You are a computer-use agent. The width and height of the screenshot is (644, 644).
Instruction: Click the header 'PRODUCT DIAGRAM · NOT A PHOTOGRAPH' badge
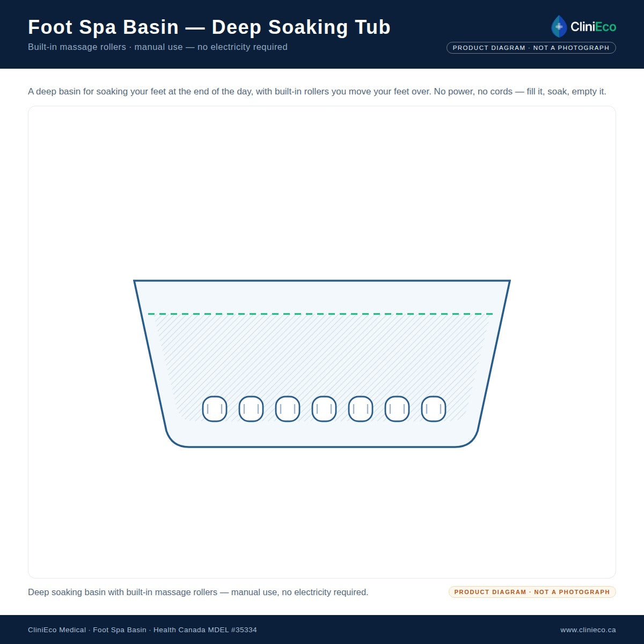point(531,48)
